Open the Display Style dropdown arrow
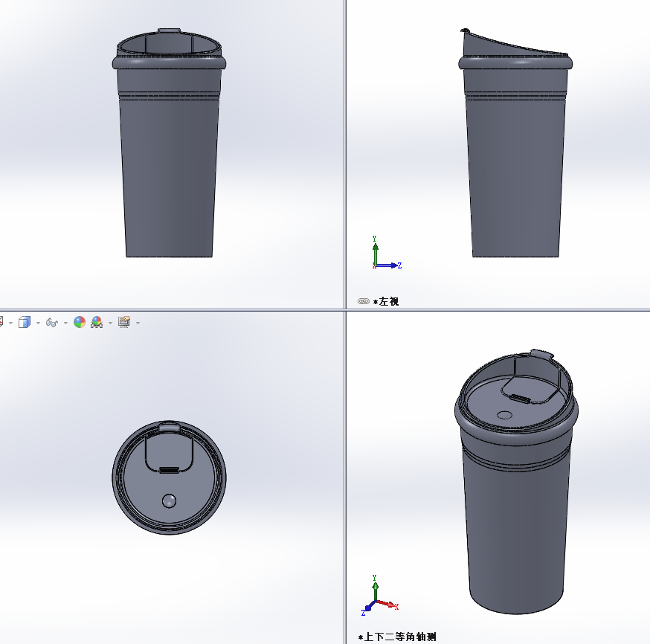 click(x=38, y=323)
